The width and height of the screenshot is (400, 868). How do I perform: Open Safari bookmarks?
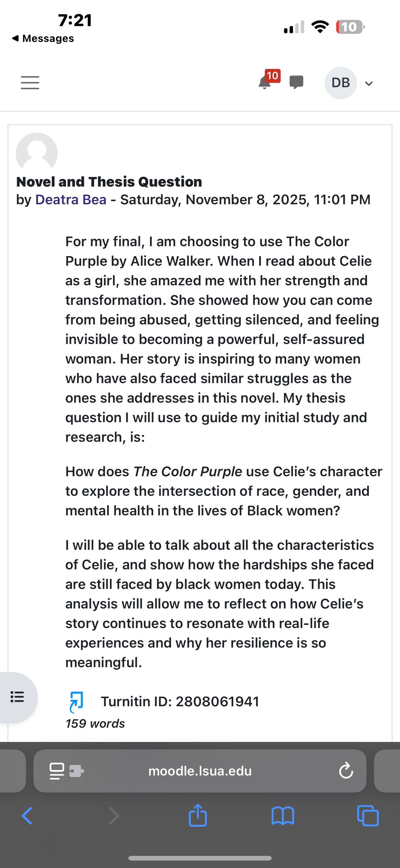[283, 816]
